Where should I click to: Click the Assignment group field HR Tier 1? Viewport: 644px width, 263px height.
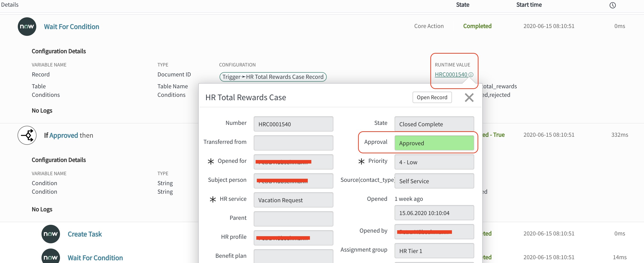point(434,251)
